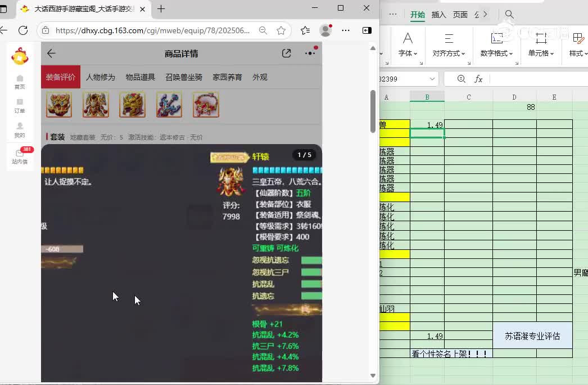Screen dimensions: 588x385
Task: Open 站内信 messages with 381 badge
Action: pos(20,156)
